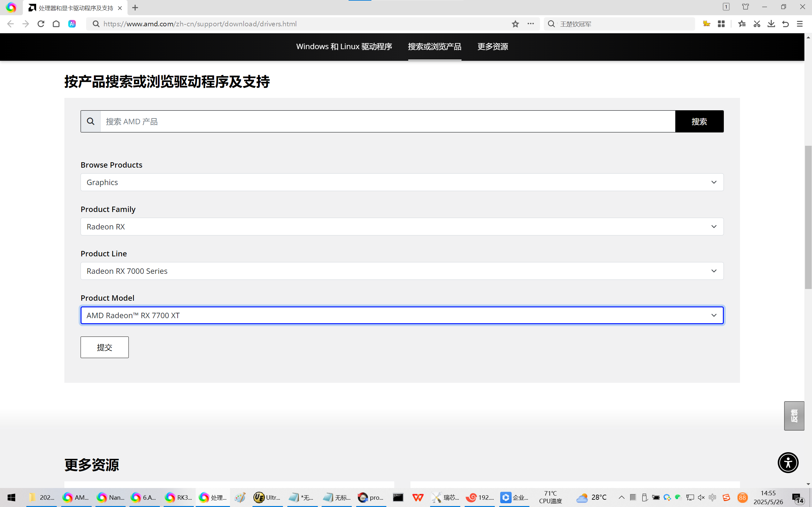
Task: Go to the browser home page icon
Action: coord(56,24)
